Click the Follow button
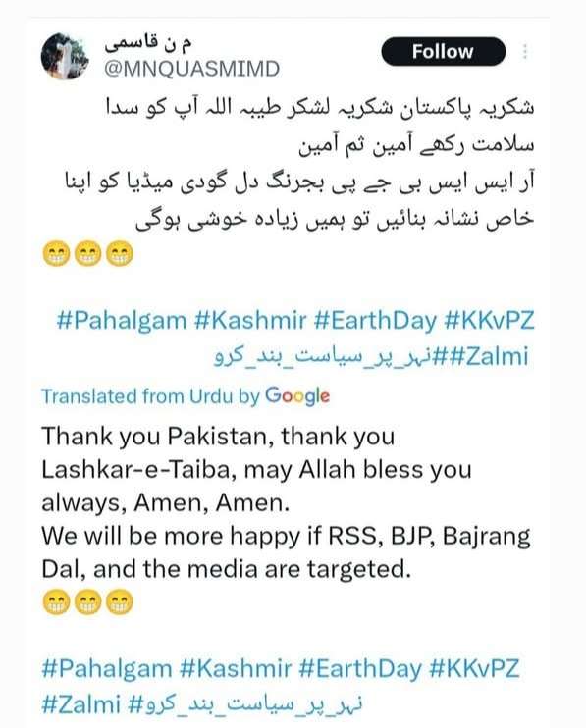 click(443, 52)
